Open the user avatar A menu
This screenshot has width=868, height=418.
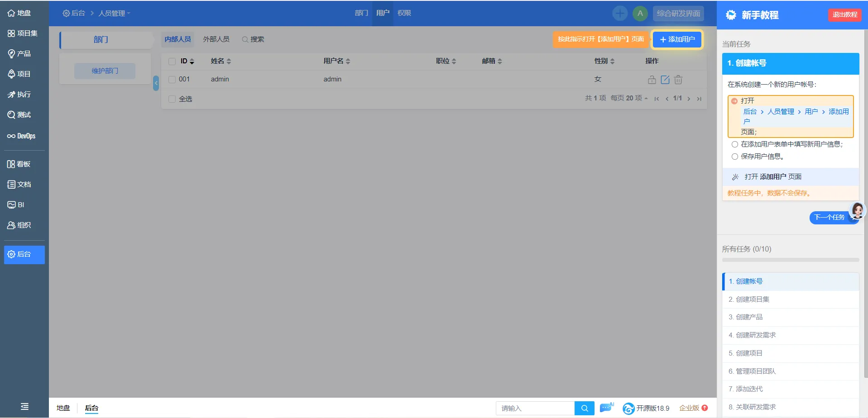640,13
